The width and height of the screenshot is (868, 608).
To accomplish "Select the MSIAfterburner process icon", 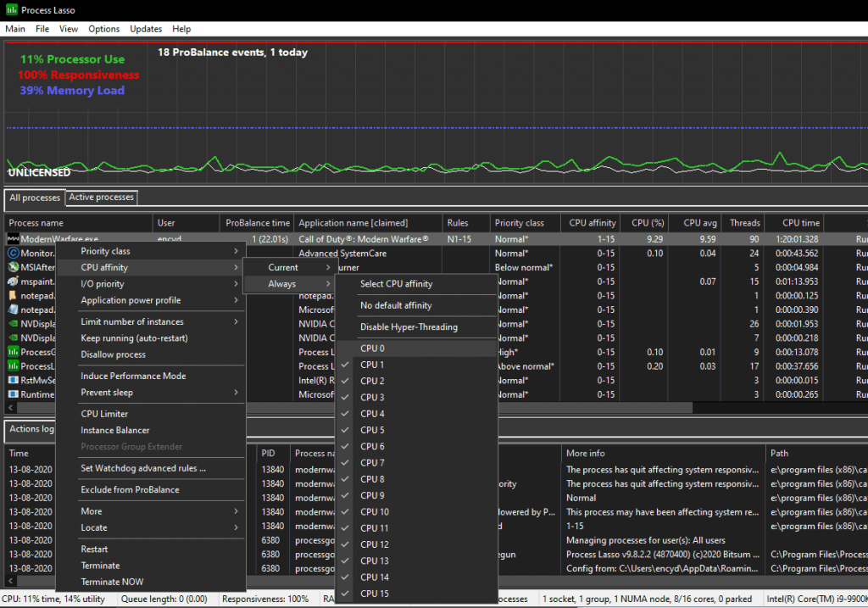I will point(14,267).
